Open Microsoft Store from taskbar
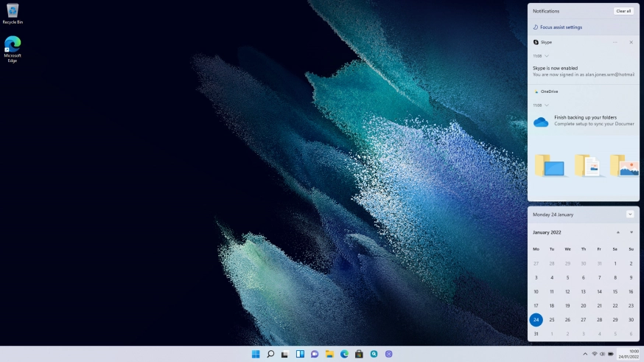The height and width of the screenshot is (362, 644). point(359,354)
